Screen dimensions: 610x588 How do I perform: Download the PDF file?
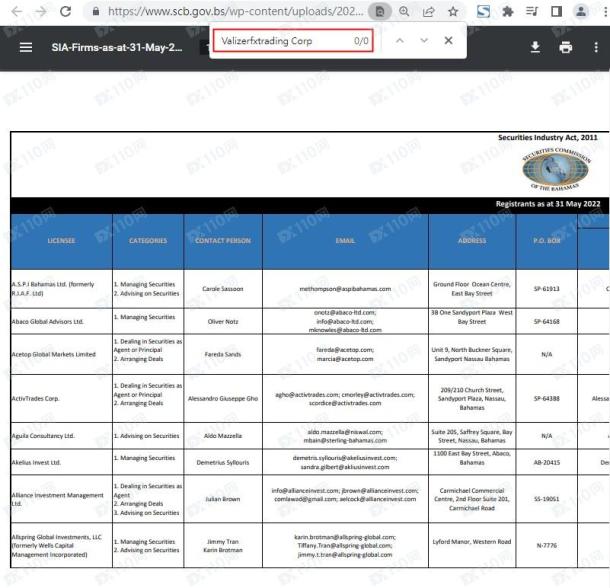[535, 47]
